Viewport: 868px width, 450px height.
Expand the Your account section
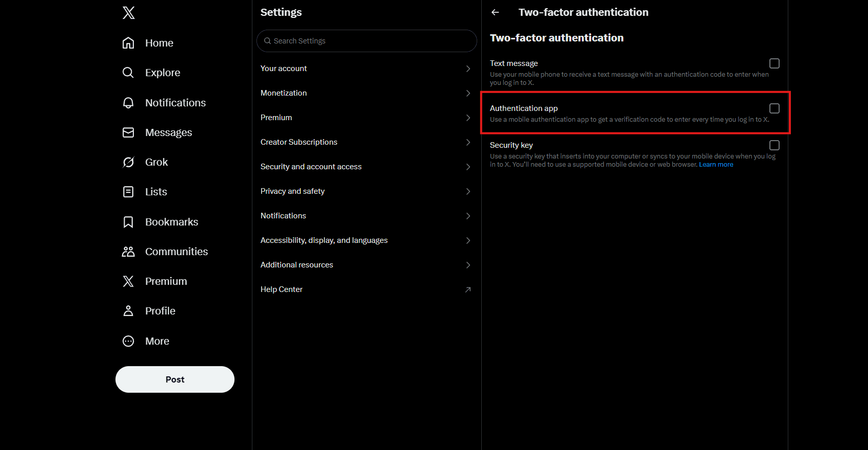(366, 68)
